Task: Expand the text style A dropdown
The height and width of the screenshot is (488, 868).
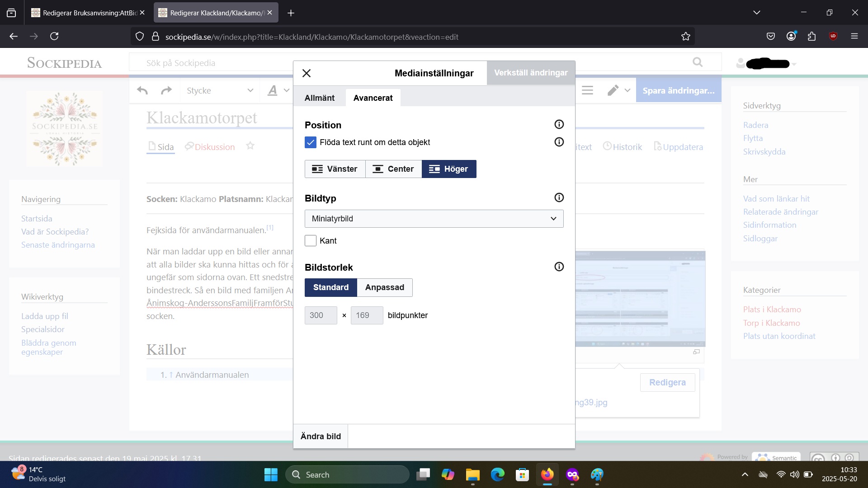Action: (x=278, y=90)
